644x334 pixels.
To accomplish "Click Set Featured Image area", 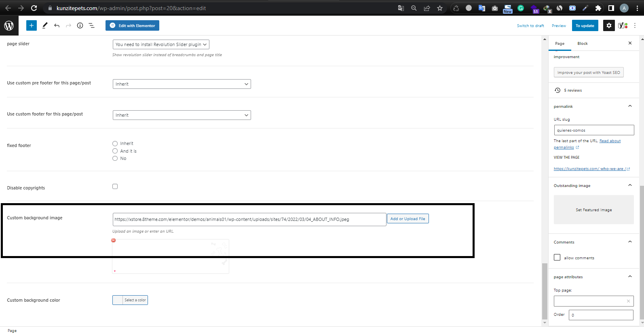I will [x=594, y=210].
